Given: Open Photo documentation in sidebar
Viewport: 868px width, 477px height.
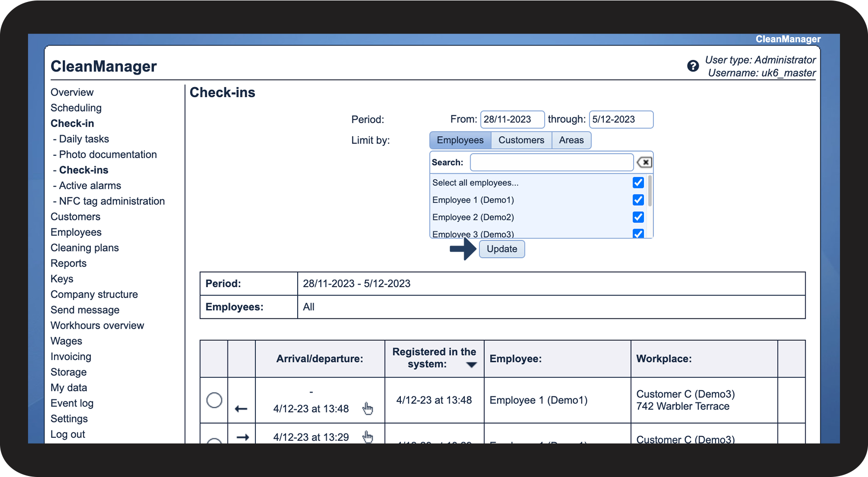Looking at the screenshot, I should tap(108, 155).
